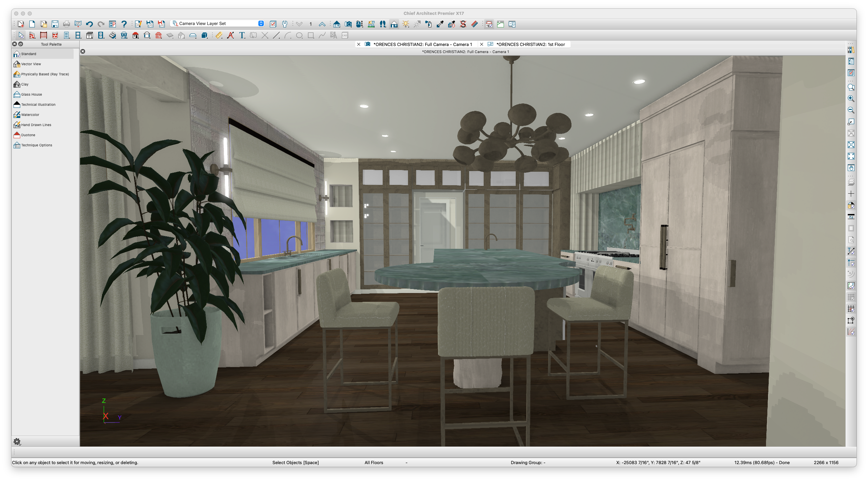
Task: Click the Material Eyedropper tool
Action: point(440,24)
